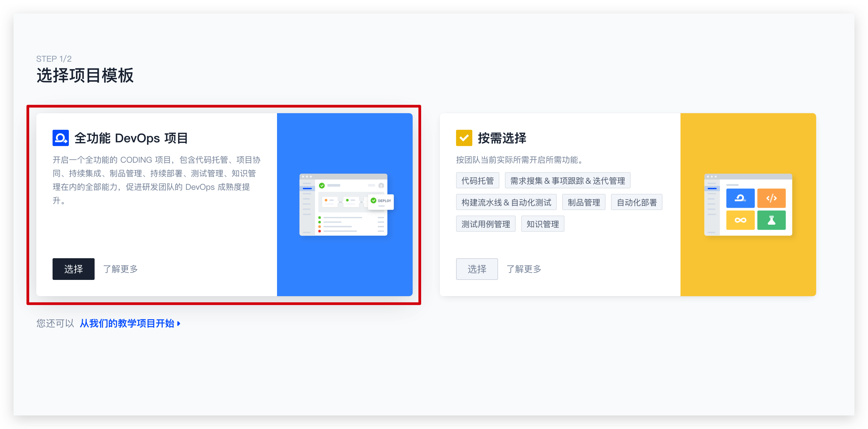Click the 需求搜集 & 事项跟踪 & 迭代管理 tag

tap(568, 181)
